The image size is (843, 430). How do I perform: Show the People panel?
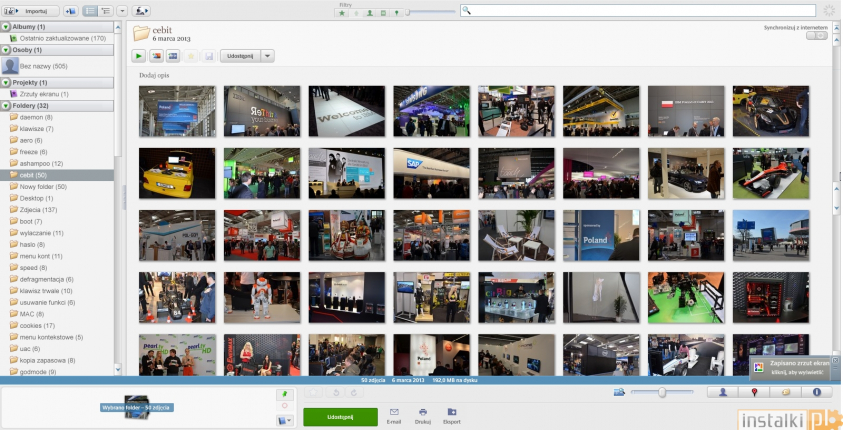click(723, 393)
